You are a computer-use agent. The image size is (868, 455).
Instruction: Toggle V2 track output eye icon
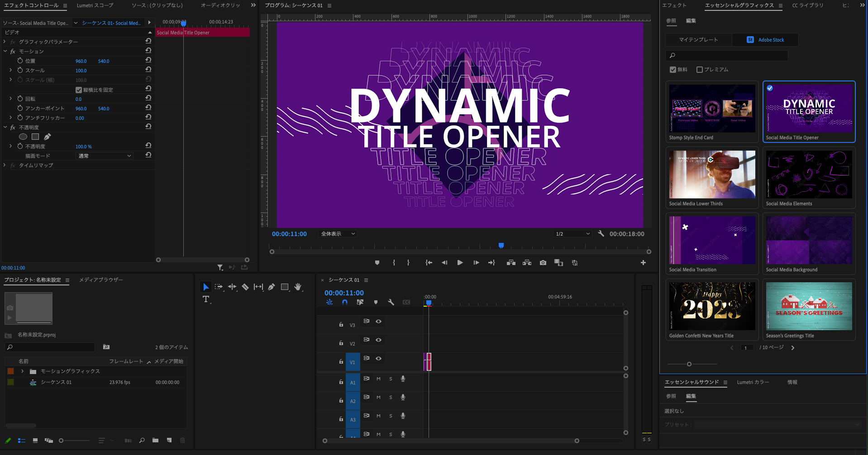click(x=379, y=340)
